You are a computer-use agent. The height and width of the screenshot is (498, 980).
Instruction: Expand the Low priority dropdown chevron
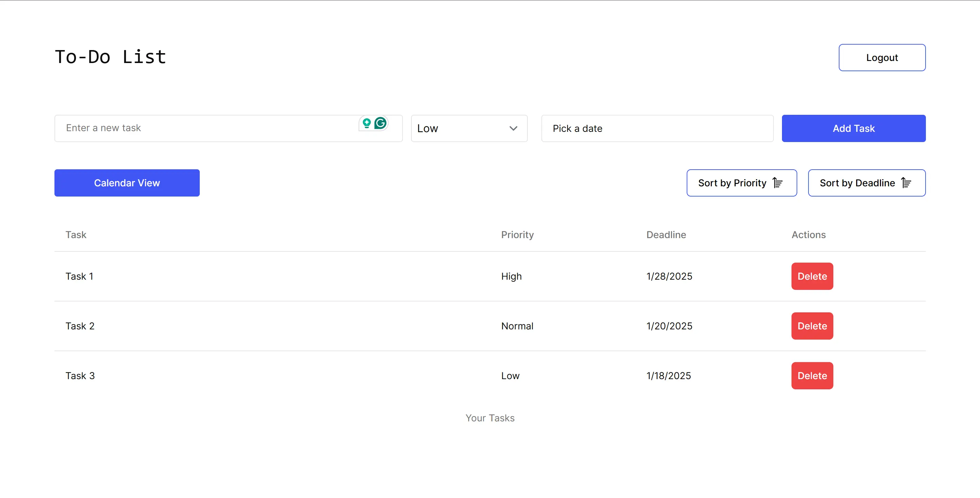[x=513, y=128]
